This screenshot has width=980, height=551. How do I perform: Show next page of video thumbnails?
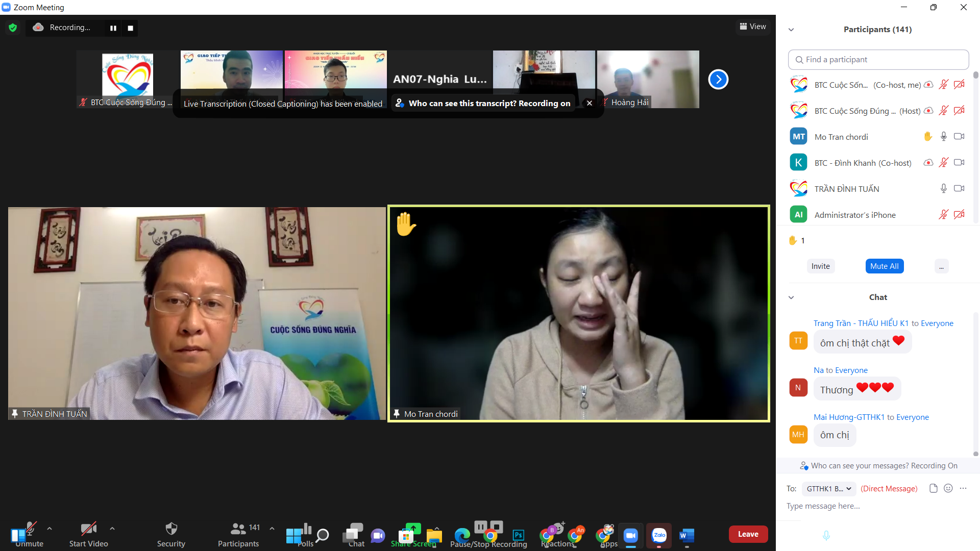click(718, 79)
